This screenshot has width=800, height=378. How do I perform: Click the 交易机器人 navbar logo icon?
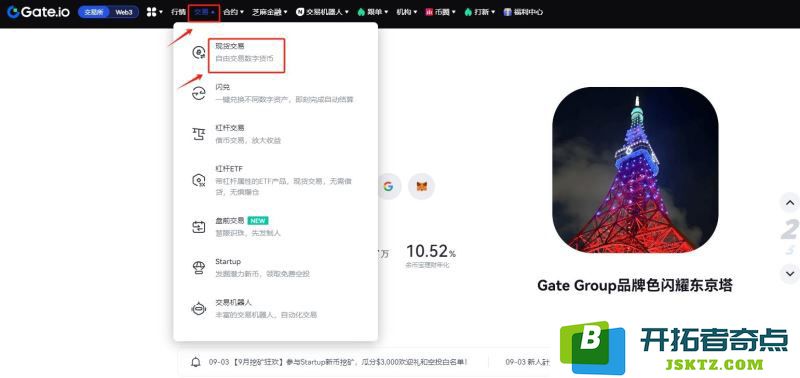pos(300,12)
